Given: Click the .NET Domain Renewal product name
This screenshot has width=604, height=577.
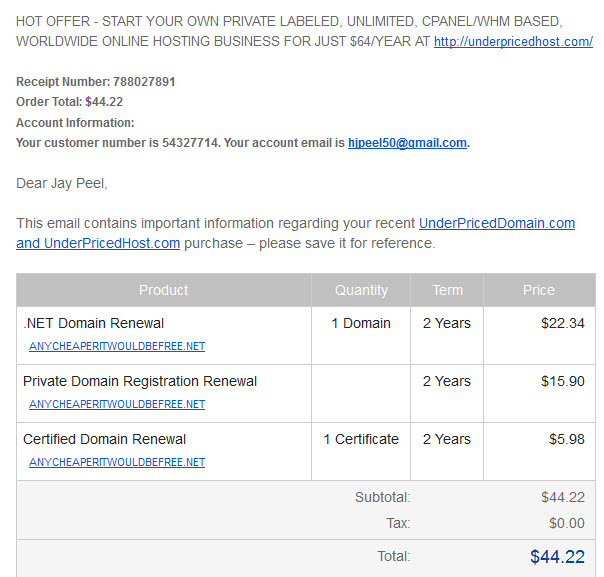Looking at the screenshot, I should click(94, 323).
